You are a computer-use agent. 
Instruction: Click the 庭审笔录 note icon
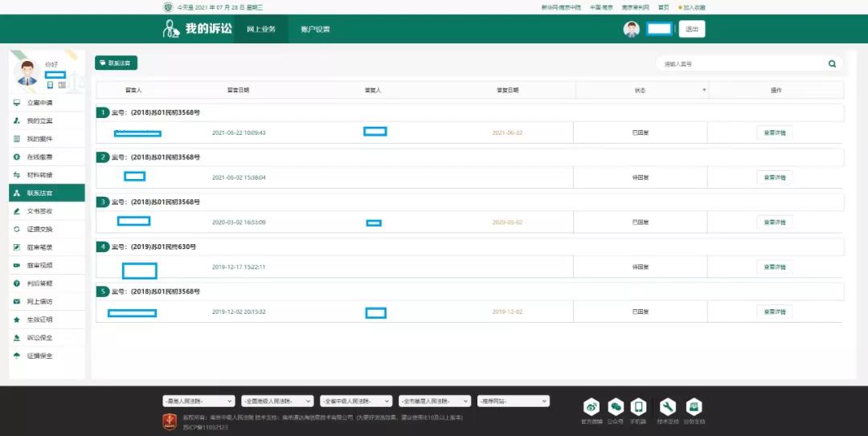(17, 247)
